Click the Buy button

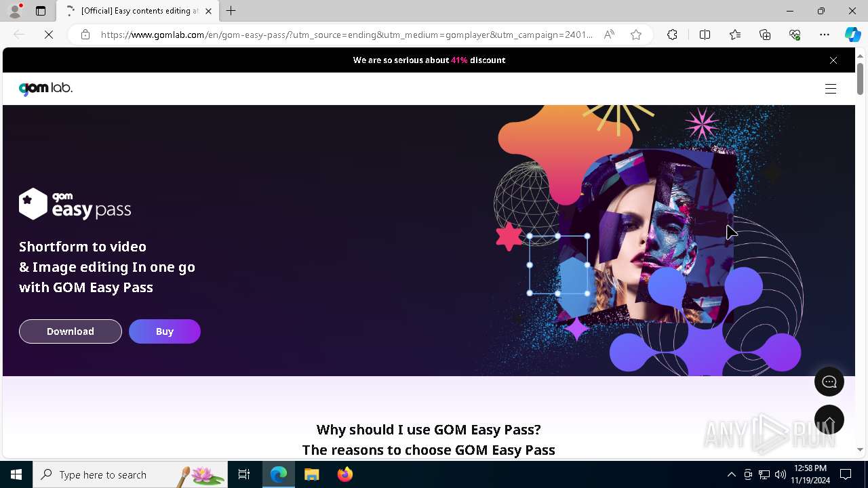(165, 331)
